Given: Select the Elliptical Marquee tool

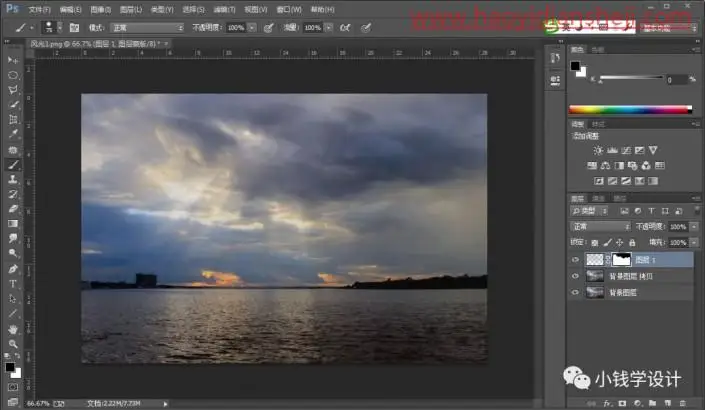Looking at the screenshot, I should point(13,75).
